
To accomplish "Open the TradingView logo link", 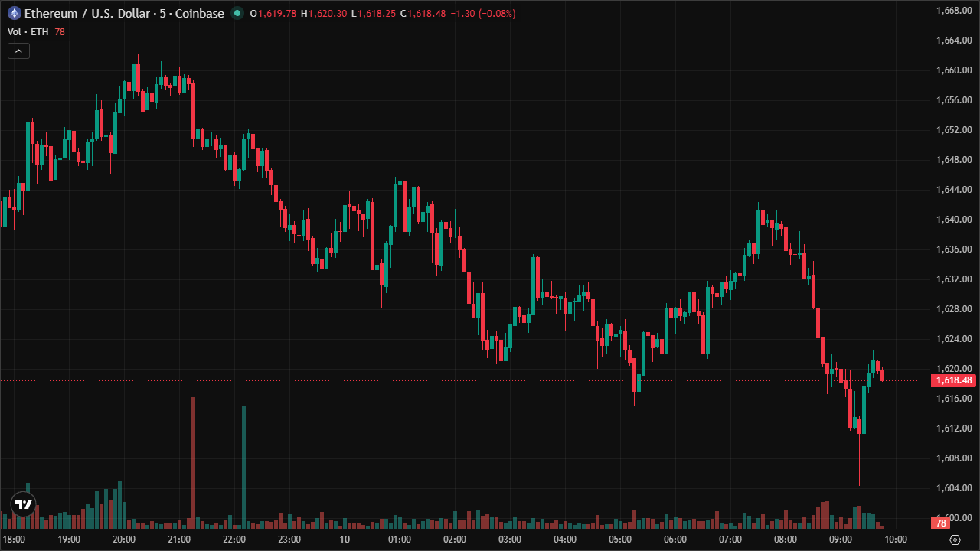I will click(x=24, y=504).
